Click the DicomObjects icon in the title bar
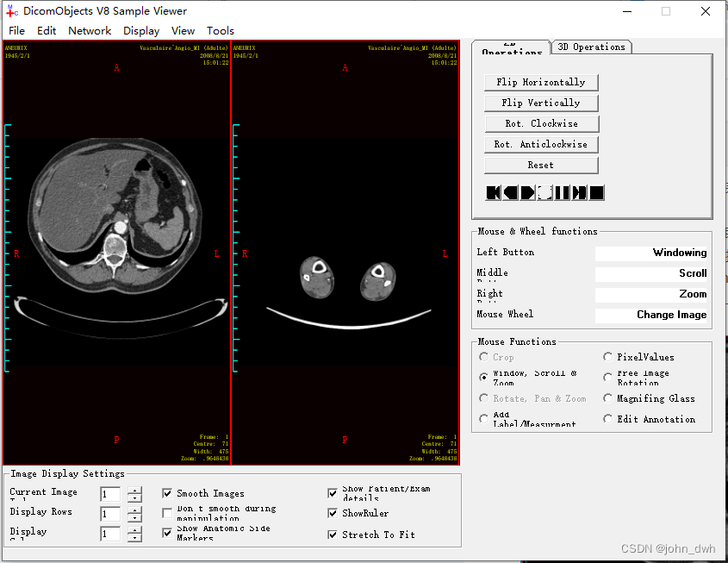The height and width of the screenshot is (563, 728). click(12, 11)
